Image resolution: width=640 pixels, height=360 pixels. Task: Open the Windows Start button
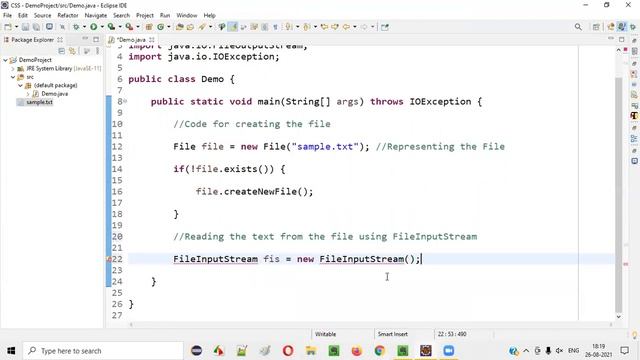[x=11, y=351]
